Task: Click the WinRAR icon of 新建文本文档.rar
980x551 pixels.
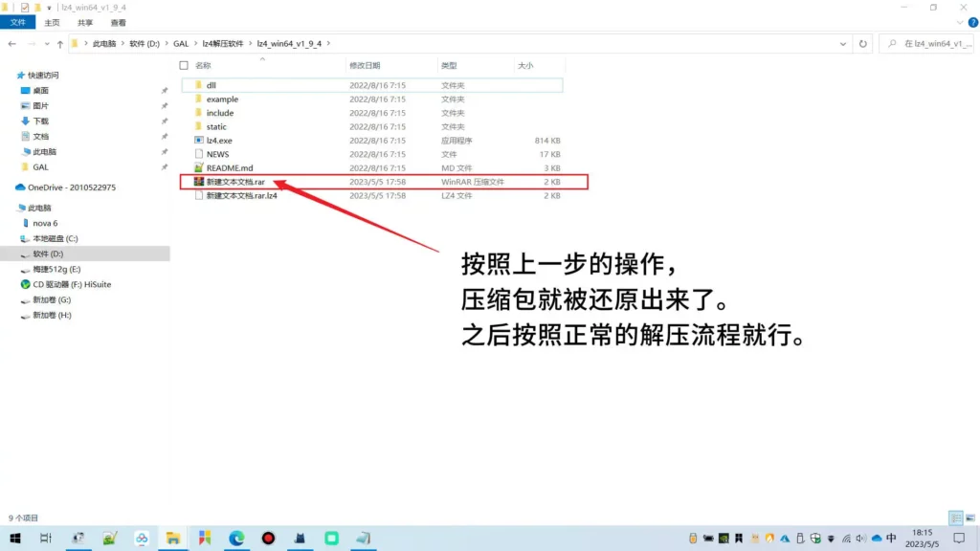Action: 199,181
